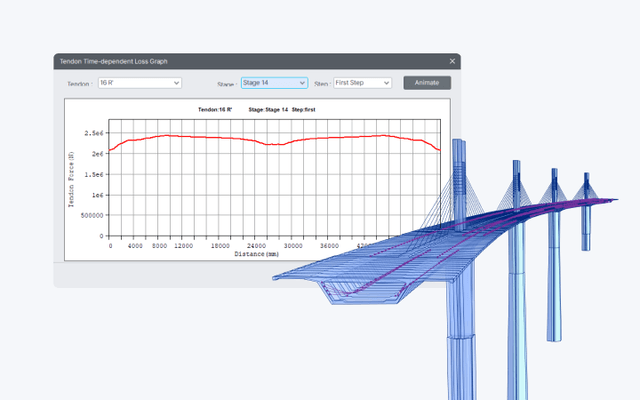Click the Tendon Force y-axis label
Image resolution: width=640 pixels, height=400 pixels.
click(71, 179)
